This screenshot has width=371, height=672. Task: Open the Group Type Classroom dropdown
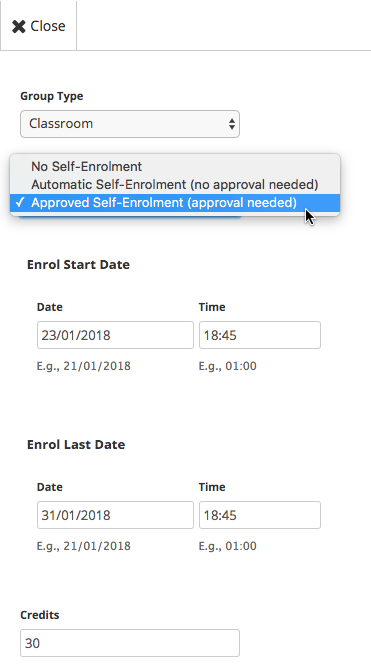click(130, 124)
